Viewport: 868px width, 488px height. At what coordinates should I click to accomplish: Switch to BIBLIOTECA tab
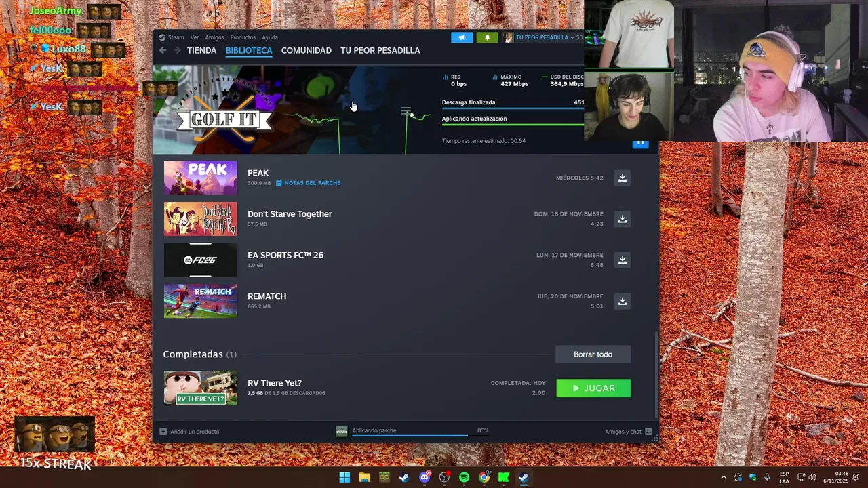249,50
